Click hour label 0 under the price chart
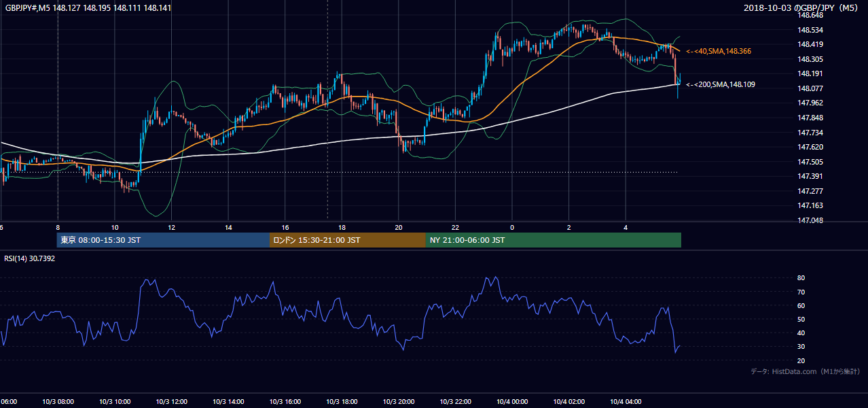The image size is (868, 408). [512, 228]
